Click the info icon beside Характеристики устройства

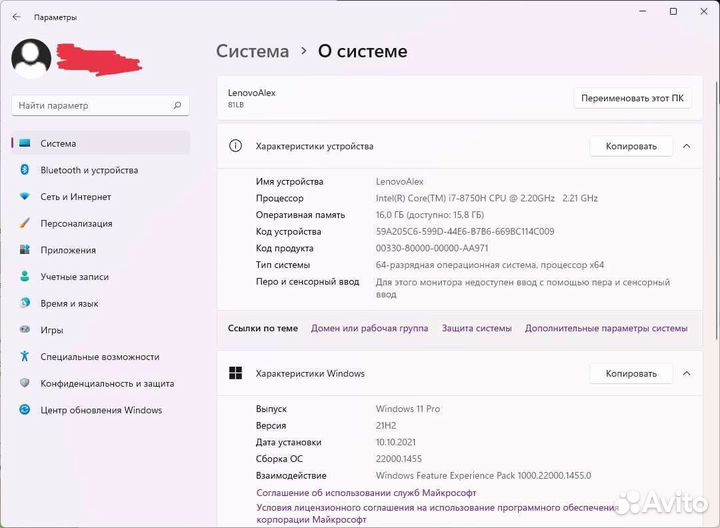pos(236,146)
